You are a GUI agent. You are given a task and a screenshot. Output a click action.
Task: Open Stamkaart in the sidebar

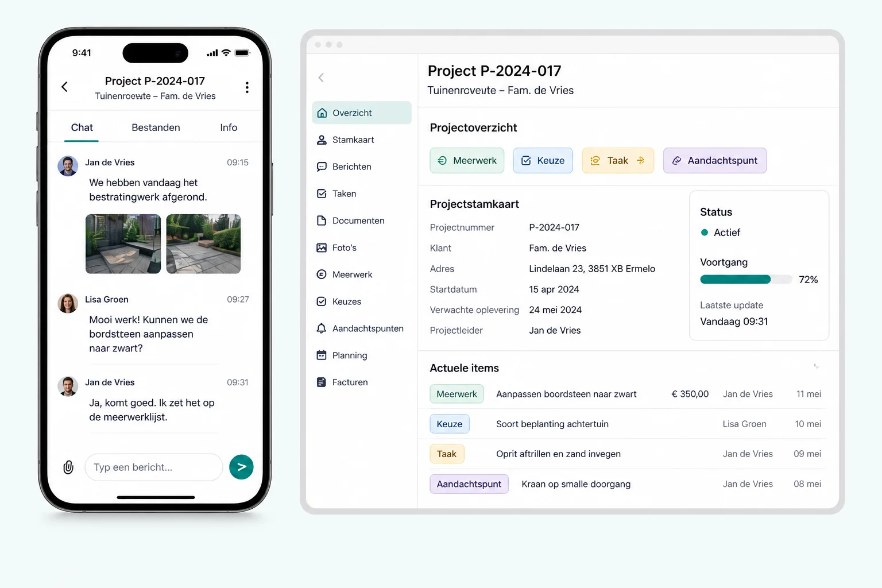pyautogui.click(x=362, y=140)
